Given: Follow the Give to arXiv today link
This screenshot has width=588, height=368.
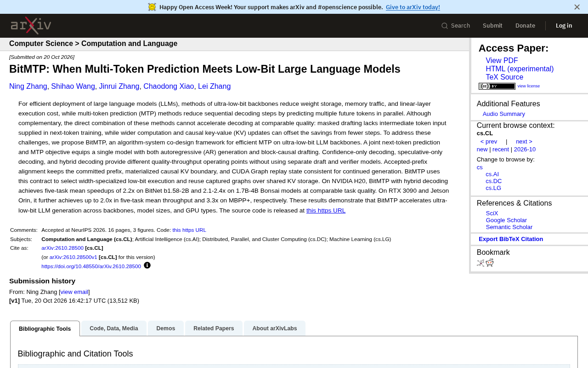Looking at the screenshot, I should (413, 7).
